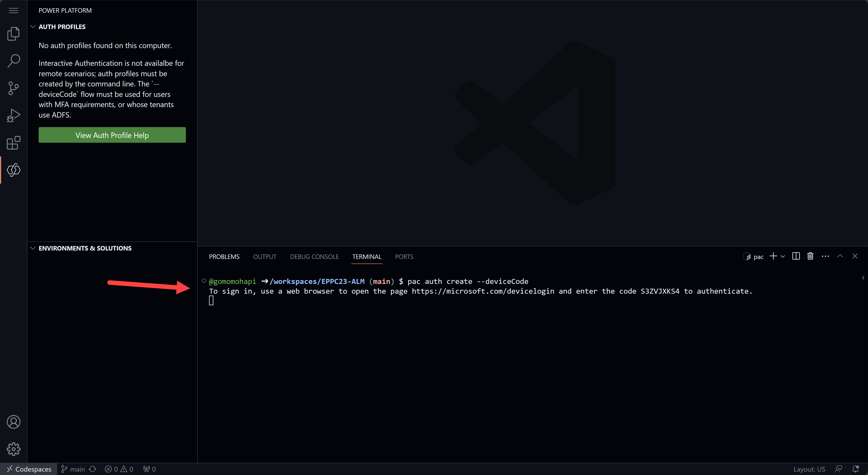Open a new terminal with the plus icon

coord(773,256)
